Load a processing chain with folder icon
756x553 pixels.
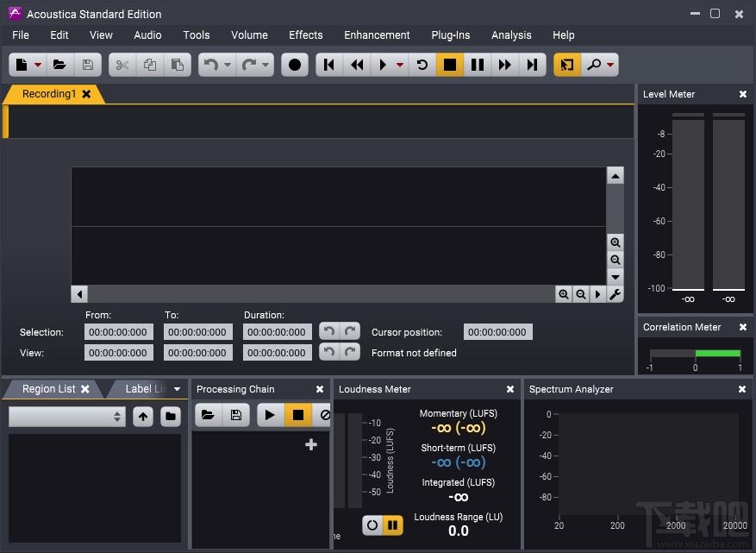pos(209,415)
